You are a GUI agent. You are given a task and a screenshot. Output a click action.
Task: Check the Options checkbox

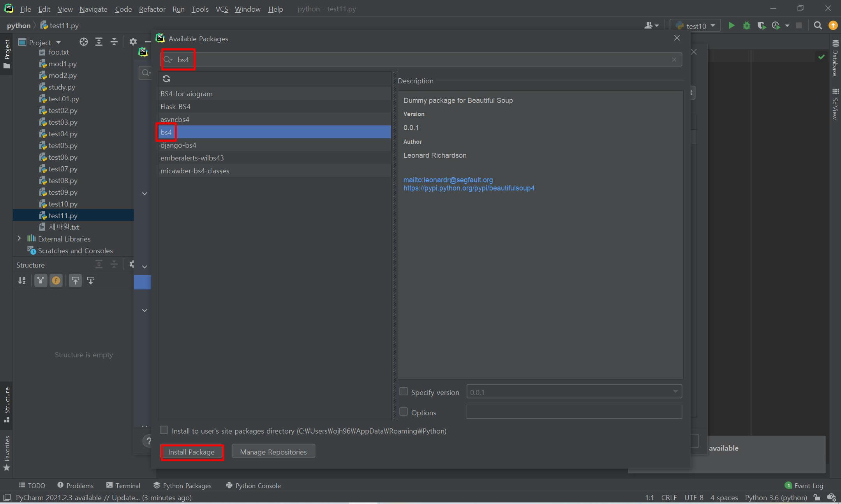pyautogui.click(x=404, y=412)
